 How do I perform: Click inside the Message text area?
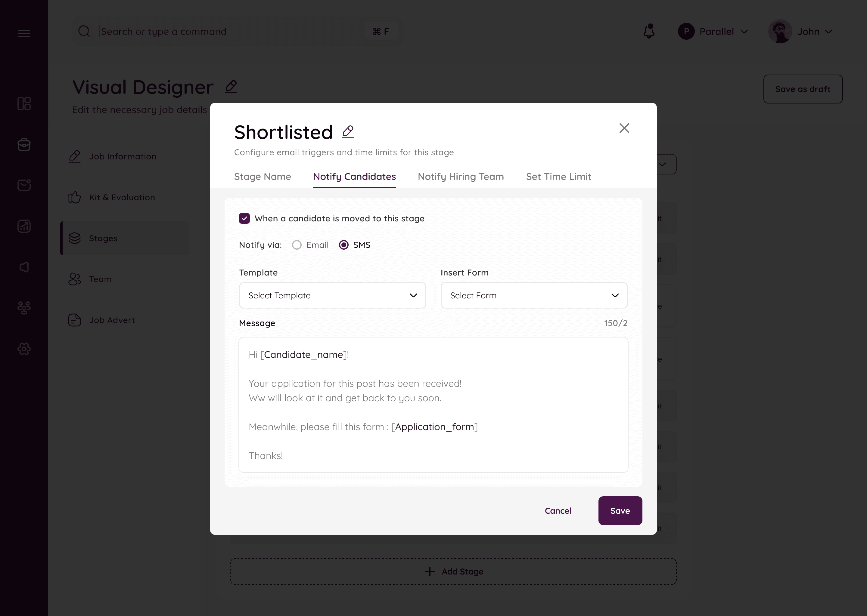point(433,405)
